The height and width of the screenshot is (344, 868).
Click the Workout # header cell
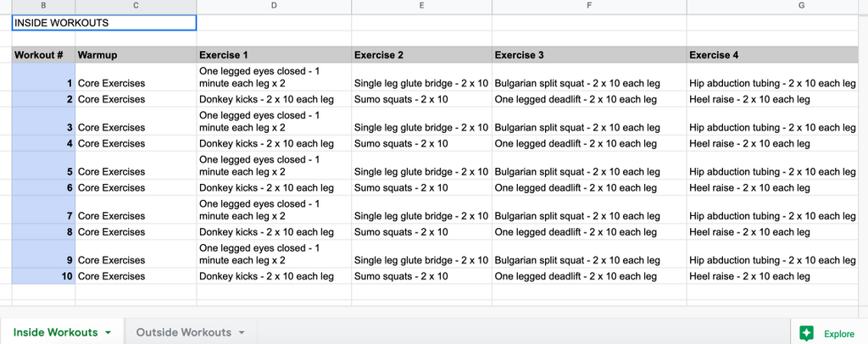(x=43, y=55)
